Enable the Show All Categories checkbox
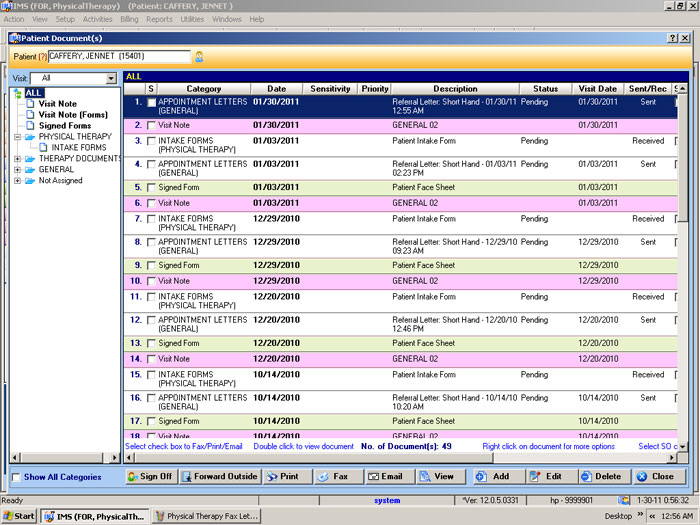The image size is (700, 525). 15,478
